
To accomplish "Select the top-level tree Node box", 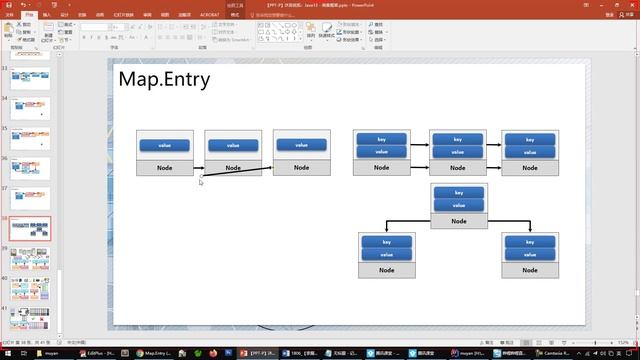I will click(459, 221).
